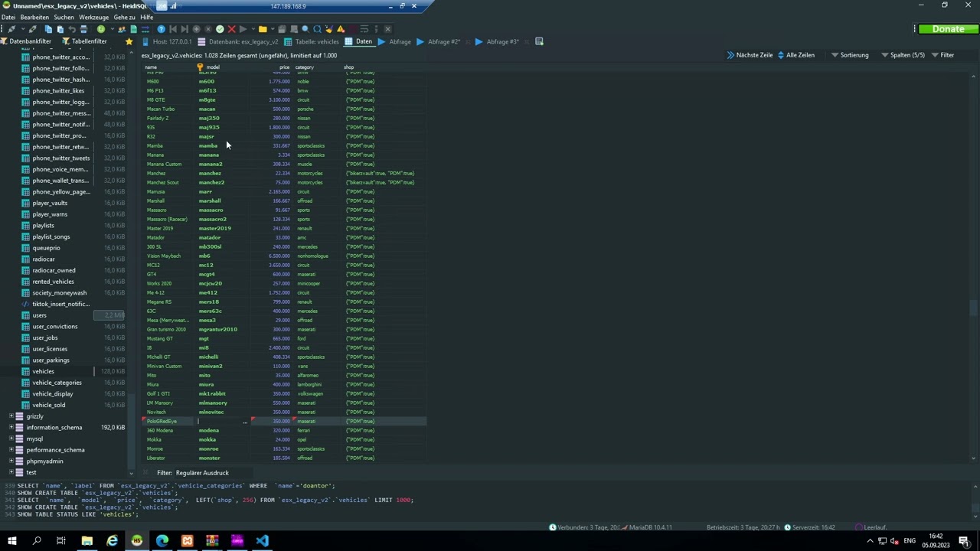Screen dimensions: 980x551
Task: Expand the grizzly database node
Action: tap(11, 416)
